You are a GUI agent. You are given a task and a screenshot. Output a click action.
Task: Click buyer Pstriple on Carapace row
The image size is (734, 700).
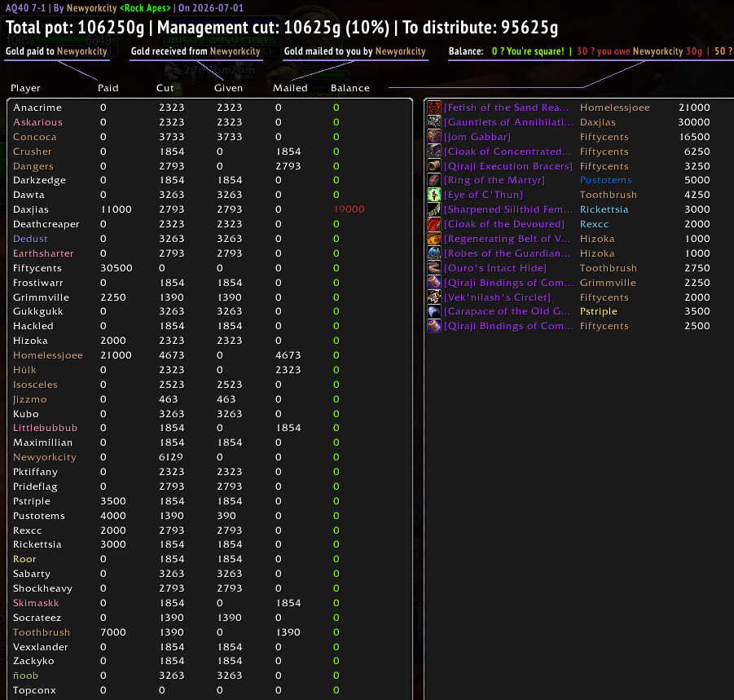[598, 311]
